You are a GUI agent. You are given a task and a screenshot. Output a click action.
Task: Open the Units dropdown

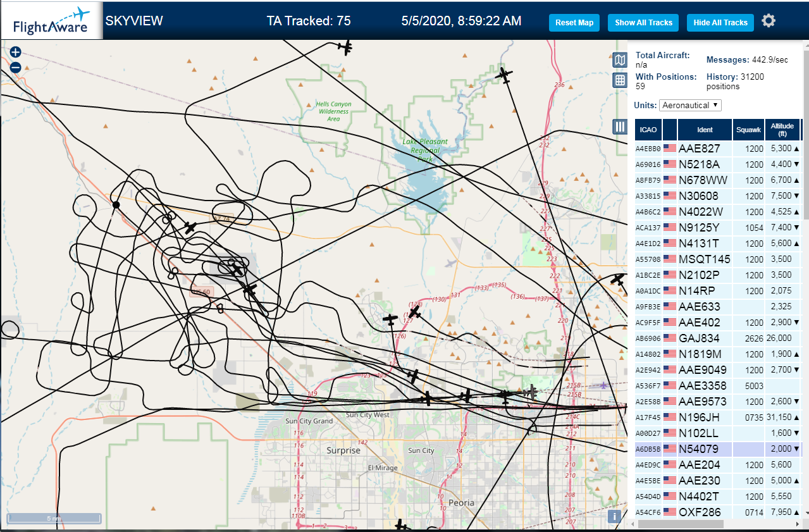point(690,105)
